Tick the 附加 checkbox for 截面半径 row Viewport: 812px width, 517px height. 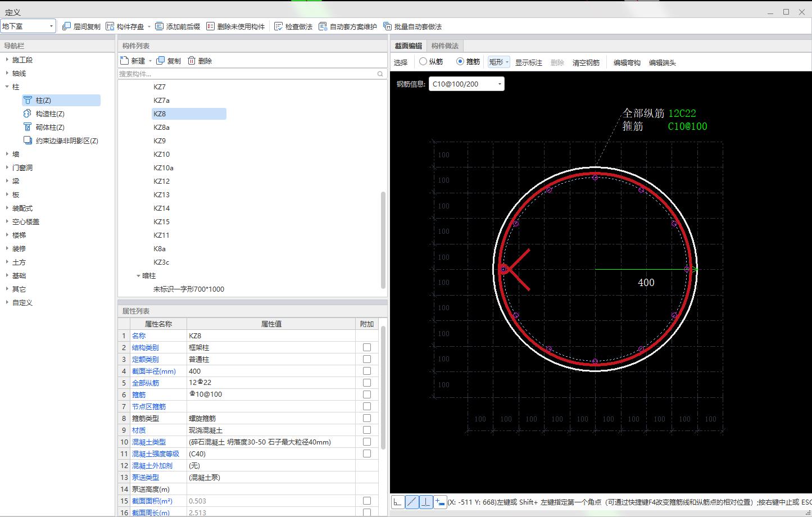367,371
